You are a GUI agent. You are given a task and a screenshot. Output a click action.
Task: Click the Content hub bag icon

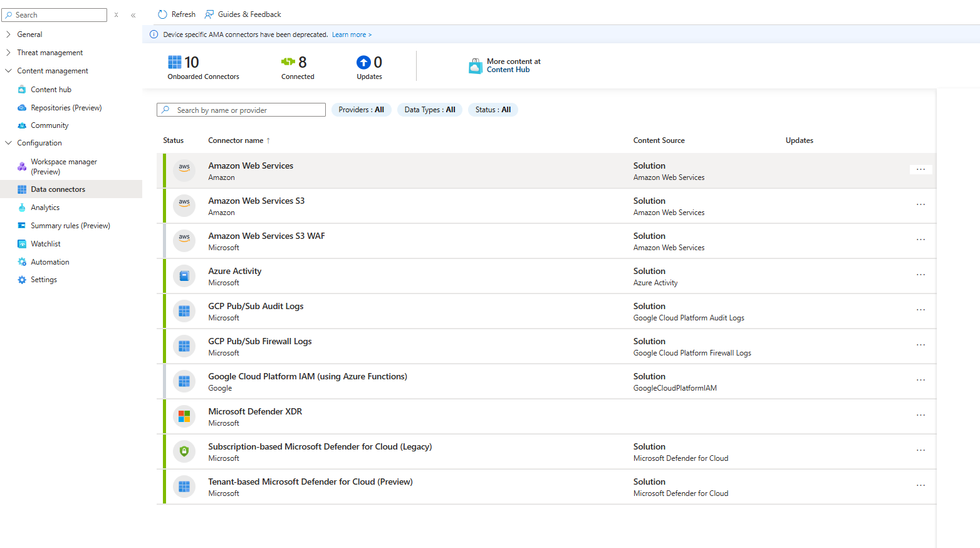point(22,90)
